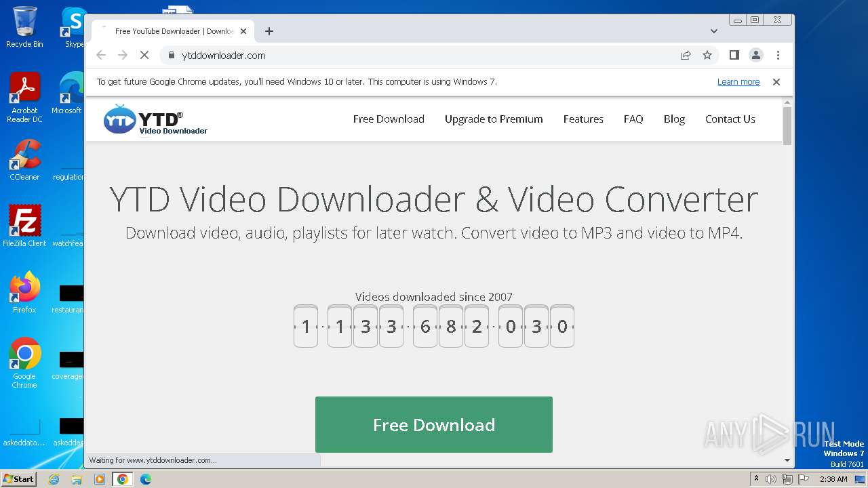This screenshot has width=868, height=488.
Task: Share this page using the share icon
Action: pyautogui.click(x=686, y=55)
